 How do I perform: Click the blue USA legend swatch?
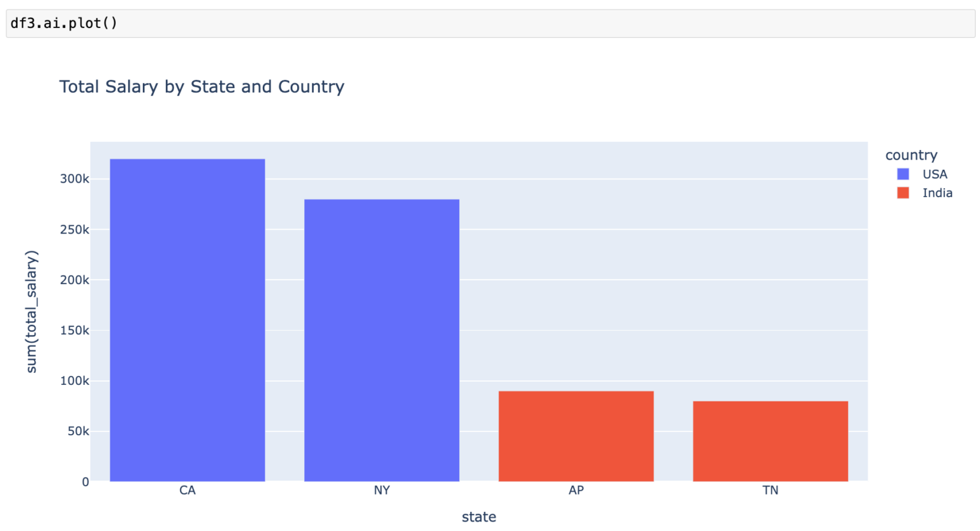(903, 174)
